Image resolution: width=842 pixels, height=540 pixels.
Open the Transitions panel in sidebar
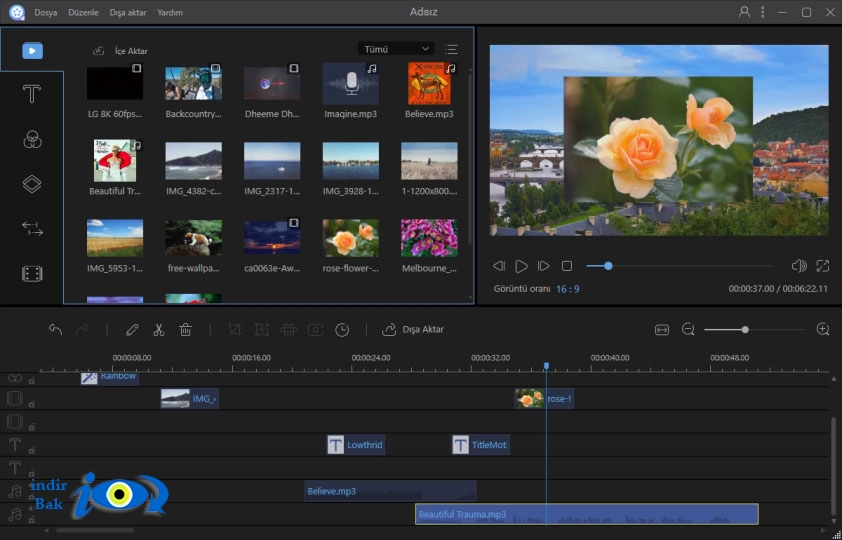[32, 229]
